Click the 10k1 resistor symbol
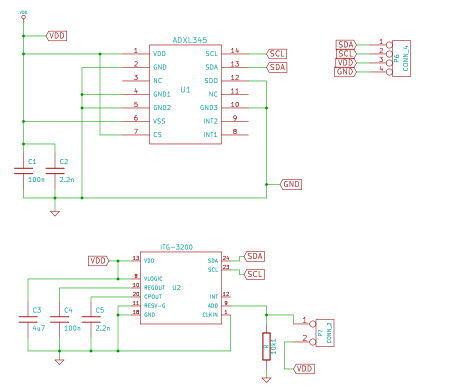449x390 pixels. [266, 346]
